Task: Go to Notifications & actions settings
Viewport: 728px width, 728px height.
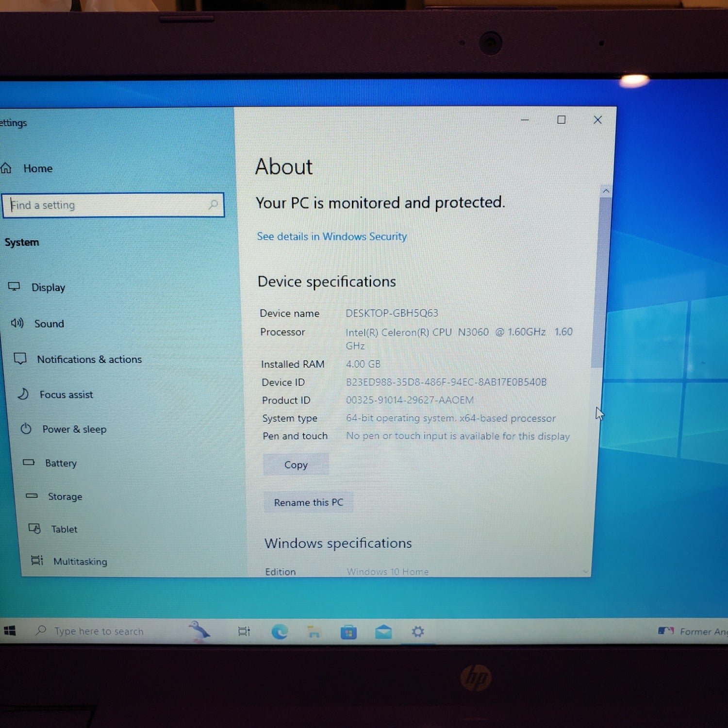Action: click(x=89, y=359)
